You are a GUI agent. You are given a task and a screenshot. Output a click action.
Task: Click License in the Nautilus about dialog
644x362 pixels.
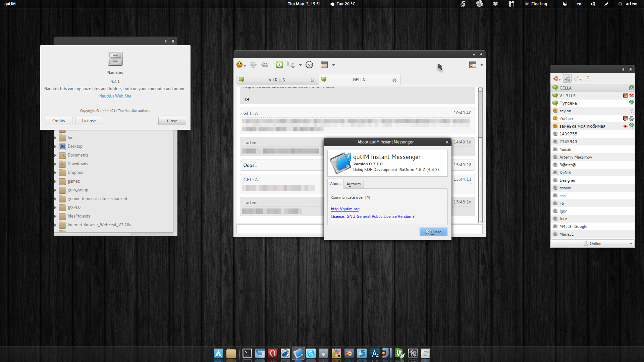[89, 121]
